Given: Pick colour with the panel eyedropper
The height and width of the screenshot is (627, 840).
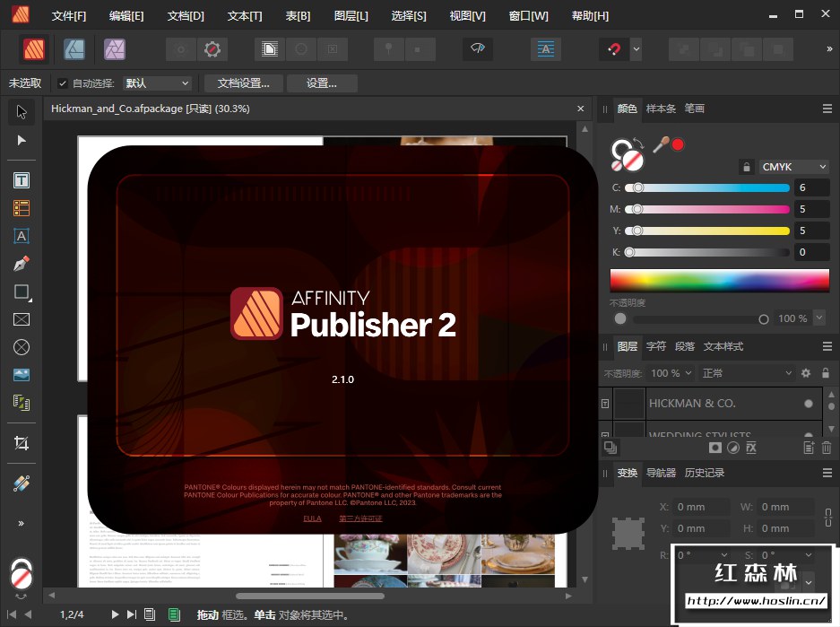Looking at the screenshot, I should click(x=661, y=144).
